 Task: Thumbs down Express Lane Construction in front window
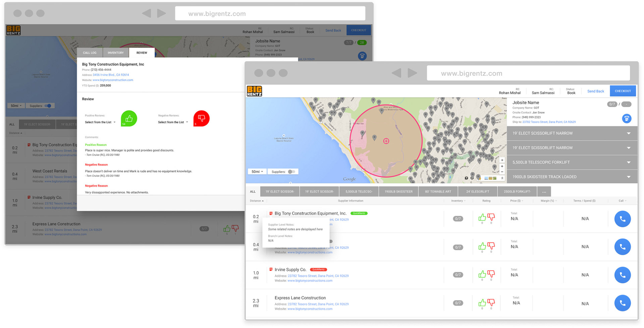click(491, 303)
